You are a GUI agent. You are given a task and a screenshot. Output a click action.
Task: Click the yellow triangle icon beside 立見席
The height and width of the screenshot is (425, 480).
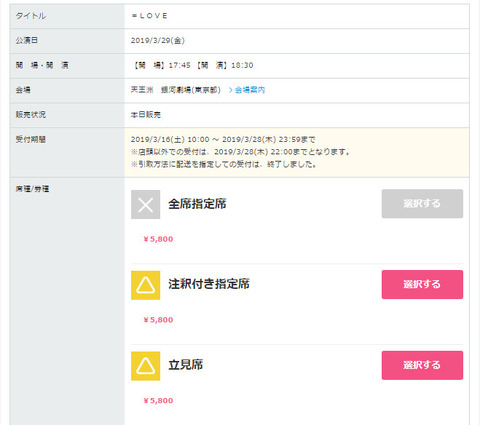[x=145, y=366]
